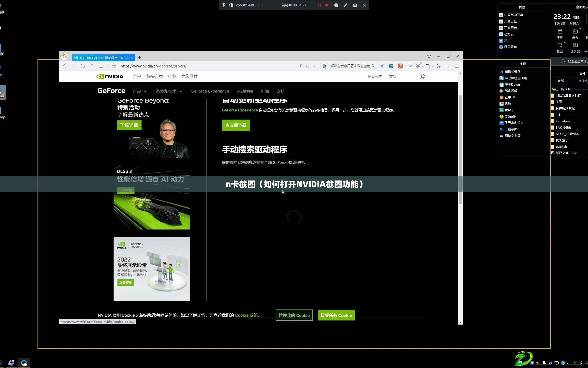This screenshot has width=588, height=368.
Task: Open the browser skin shirt icon
Action: (x=429, y=56)
